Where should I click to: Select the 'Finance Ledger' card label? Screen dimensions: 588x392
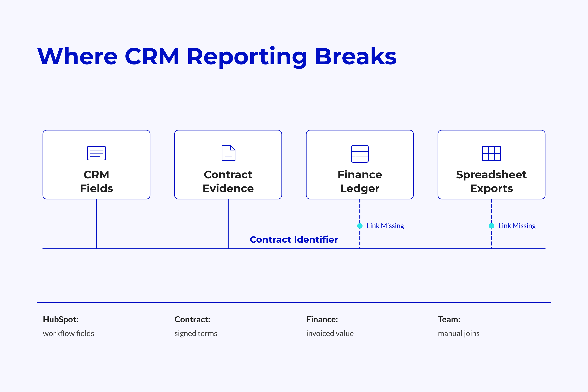pyautogui.click(x=360, y=182)
